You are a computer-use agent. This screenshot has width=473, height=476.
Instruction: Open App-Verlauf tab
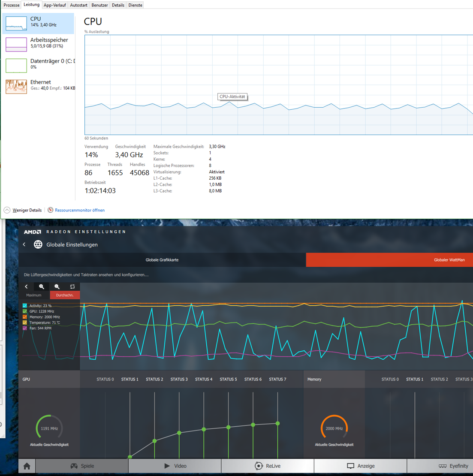(54, 5)
